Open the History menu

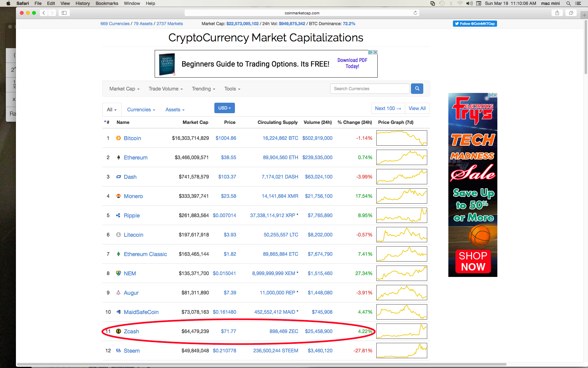[x=83, y=3]
